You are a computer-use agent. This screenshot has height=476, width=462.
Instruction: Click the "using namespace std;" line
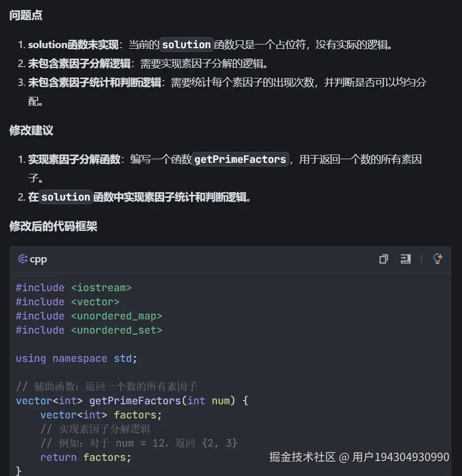[76, 358]
